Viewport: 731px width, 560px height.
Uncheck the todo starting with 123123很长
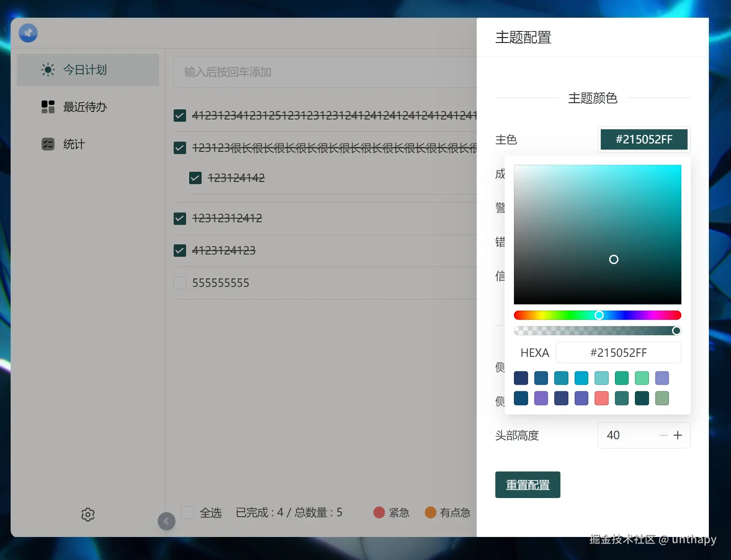180,147
